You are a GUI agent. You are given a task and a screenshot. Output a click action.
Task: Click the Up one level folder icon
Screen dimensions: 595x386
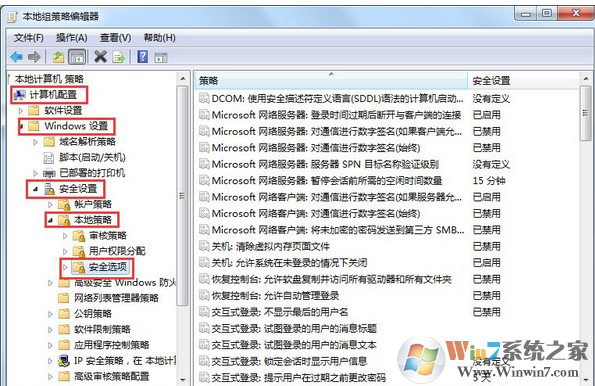(x=58, y=57)
